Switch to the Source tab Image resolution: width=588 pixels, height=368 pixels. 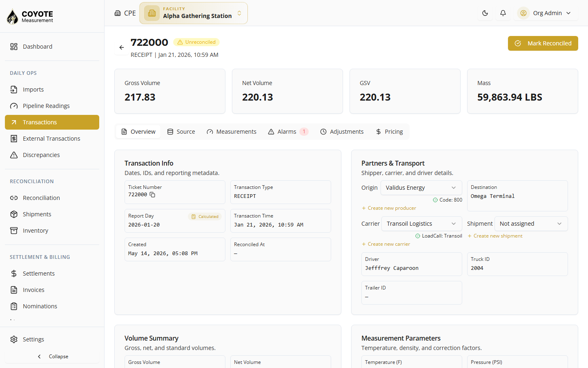[x=181, y=132]
